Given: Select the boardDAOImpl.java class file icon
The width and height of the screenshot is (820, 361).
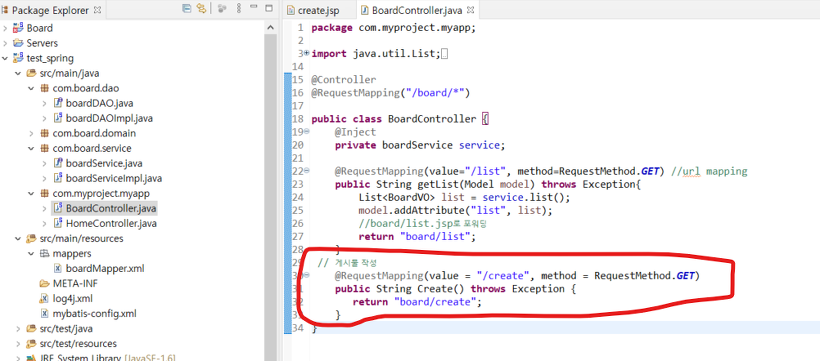Looking at the screenshot, I should click(58, 118).
